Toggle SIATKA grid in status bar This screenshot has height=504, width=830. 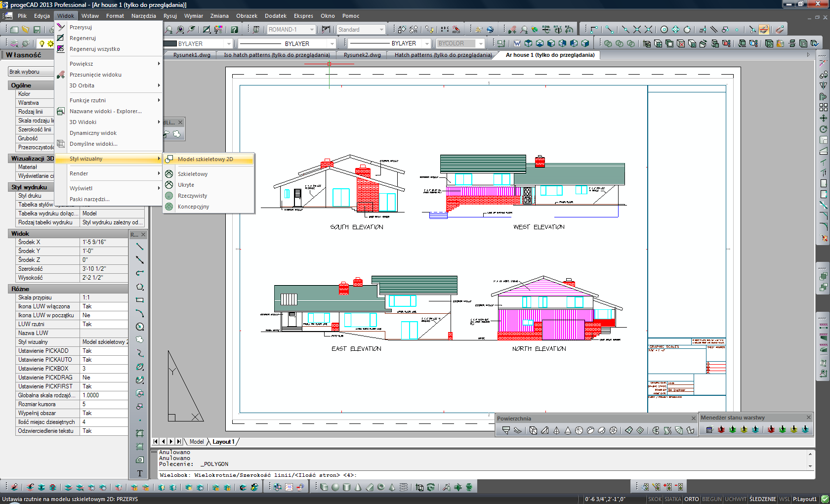coord(672,499)
